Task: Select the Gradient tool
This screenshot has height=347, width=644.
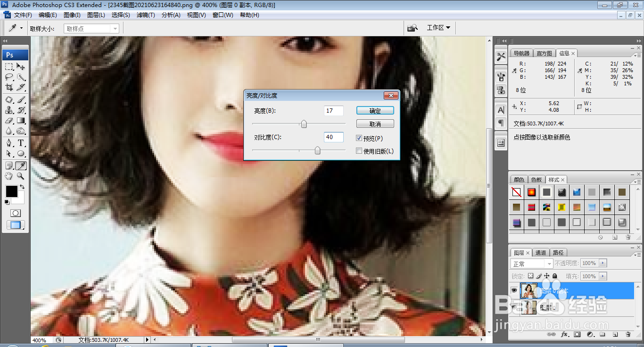Action: pyautogui.click(x=21, y=121)
